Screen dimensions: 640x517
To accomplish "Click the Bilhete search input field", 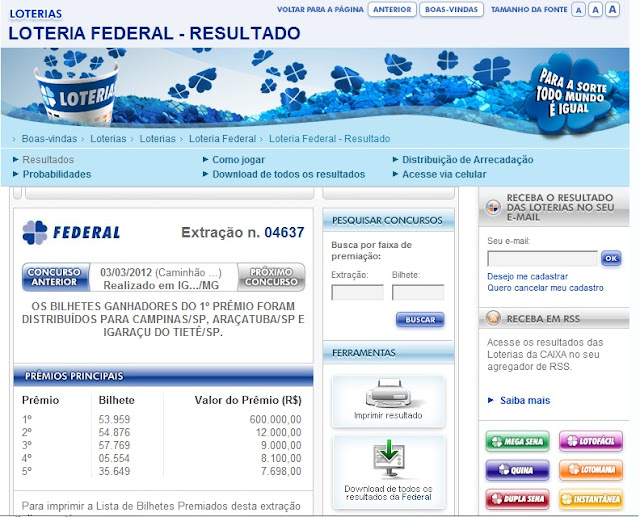I will 418,293.
